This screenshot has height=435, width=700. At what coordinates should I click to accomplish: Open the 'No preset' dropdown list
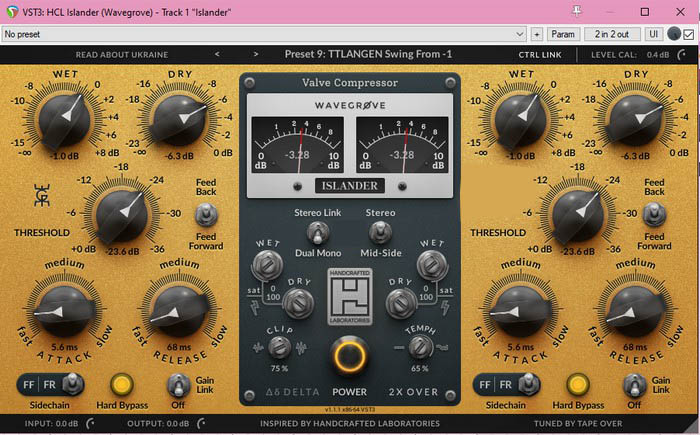pos(264,34)
